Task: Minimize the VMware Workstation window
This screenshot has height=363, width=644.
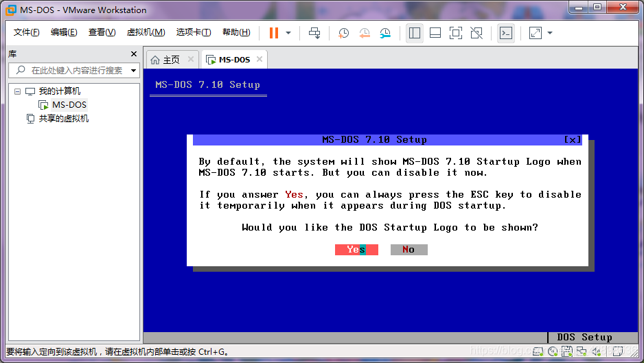Action: pos(579,7)
